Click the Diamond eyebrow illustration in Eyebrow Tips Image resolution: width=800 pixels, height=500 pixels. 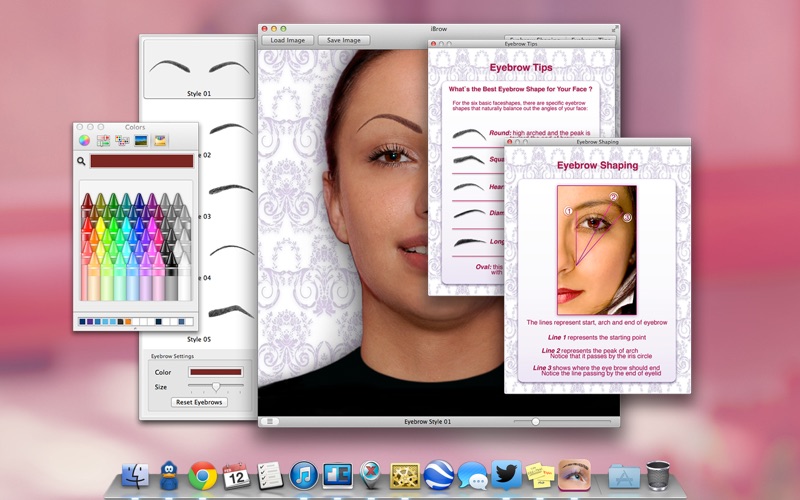pos(469,214)
